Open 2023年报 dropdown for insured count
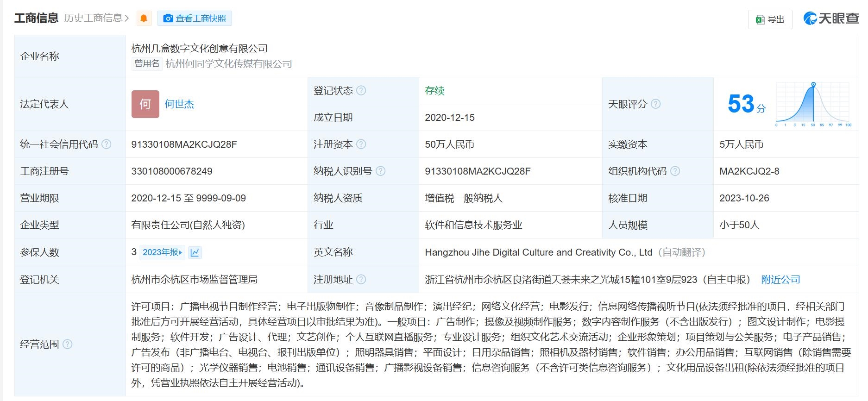Image resolution: width=868 pixels, height=401 pixels. tap(162, 252)
